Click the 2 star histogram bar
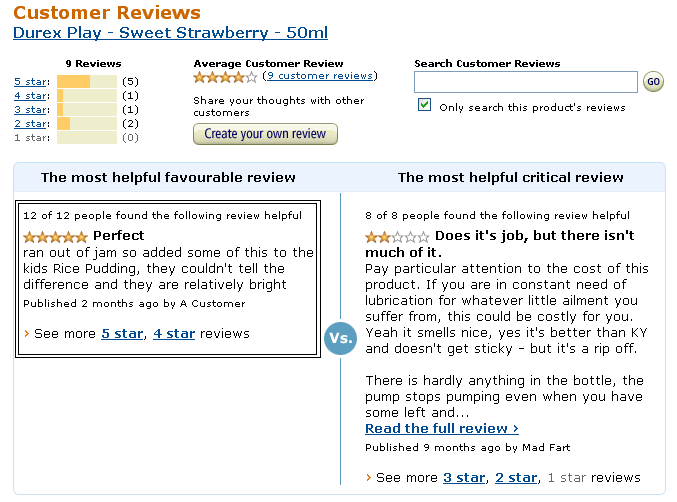The height and width of the screenshot is (502, 677). (87, 124)
